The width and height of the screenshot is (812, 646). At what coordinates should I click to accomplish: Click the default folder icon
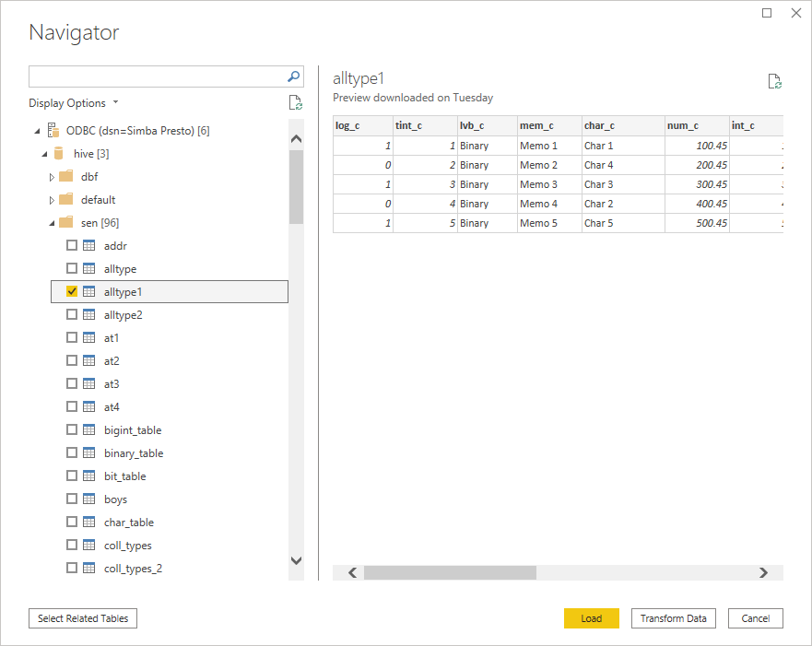click(x=65, y=199)
